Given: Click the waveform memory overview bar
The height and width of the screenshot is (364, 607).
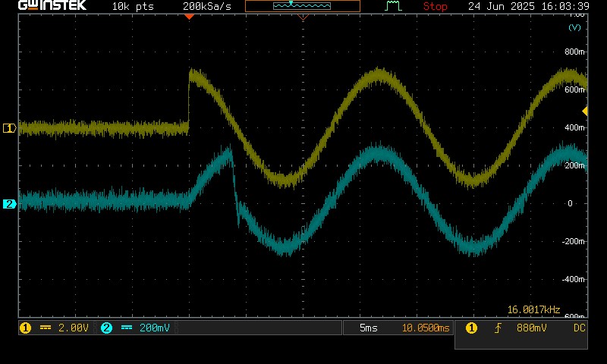Looking at the screenshot, I should [302, 6].
